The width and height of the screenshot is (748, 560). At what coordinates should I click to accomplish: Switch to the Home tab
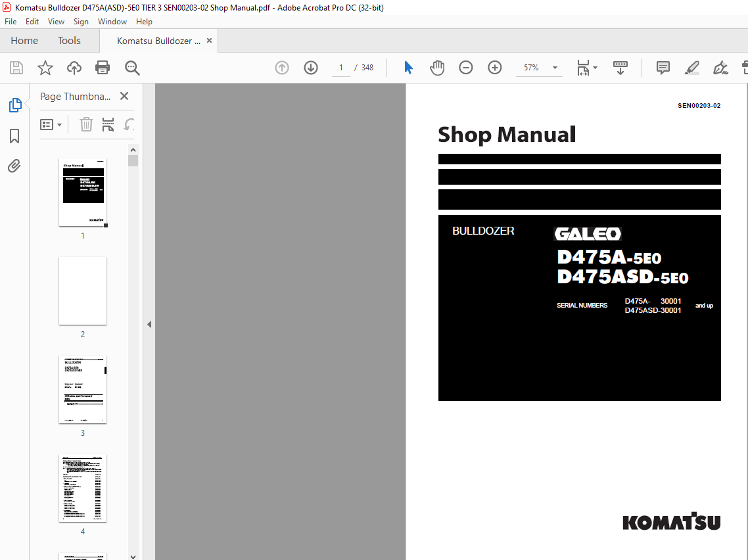tap(24, 41)
